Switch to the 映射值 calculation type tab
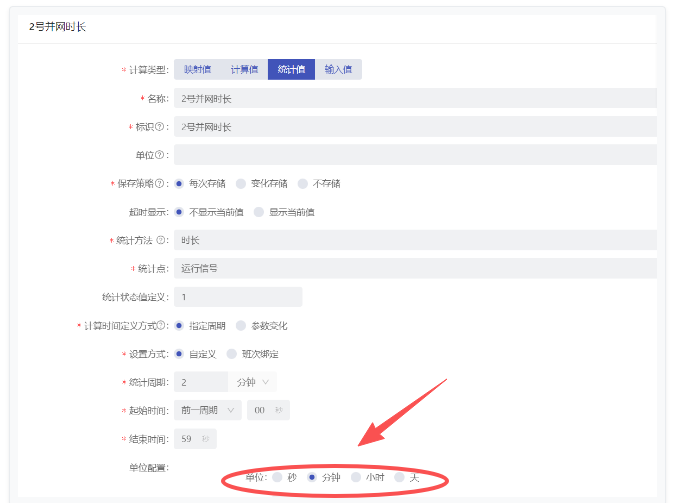 click(196, 69)
